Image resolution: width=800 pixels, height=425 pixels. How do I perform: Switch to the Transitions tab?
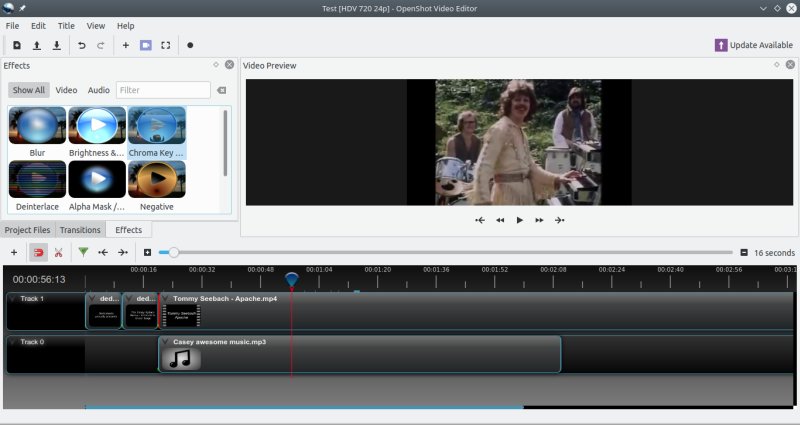(80, 230)
